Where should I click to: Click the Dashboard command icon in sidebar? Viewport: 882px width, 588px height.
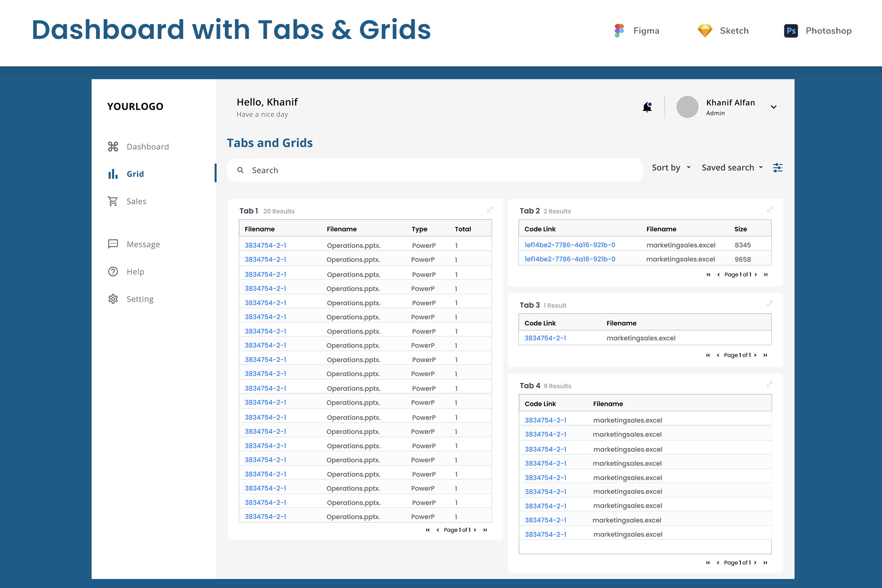(113, 147)
